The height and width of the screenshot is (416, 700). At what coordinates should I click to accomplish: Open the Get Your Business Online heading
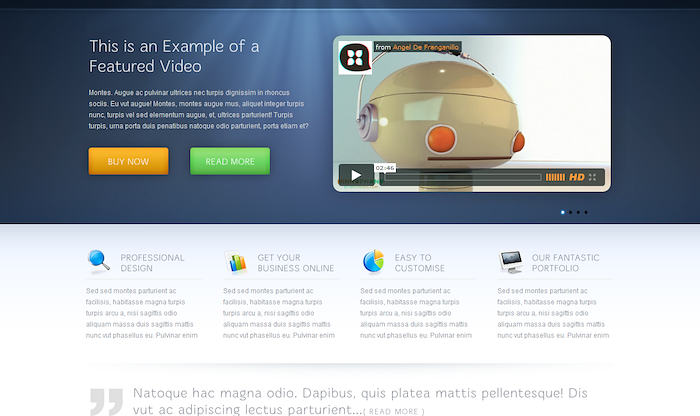[296, 263]
